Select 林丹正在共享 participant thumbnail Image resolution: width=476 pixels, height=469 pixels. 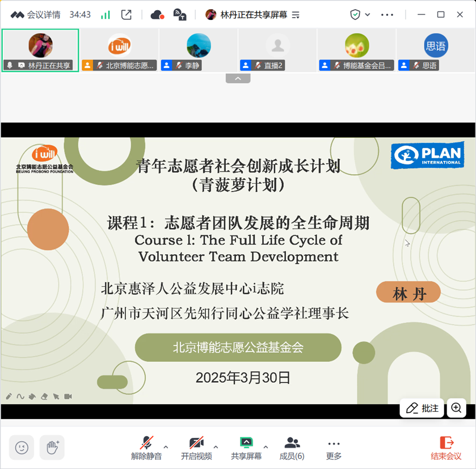[x=40, y=50]
